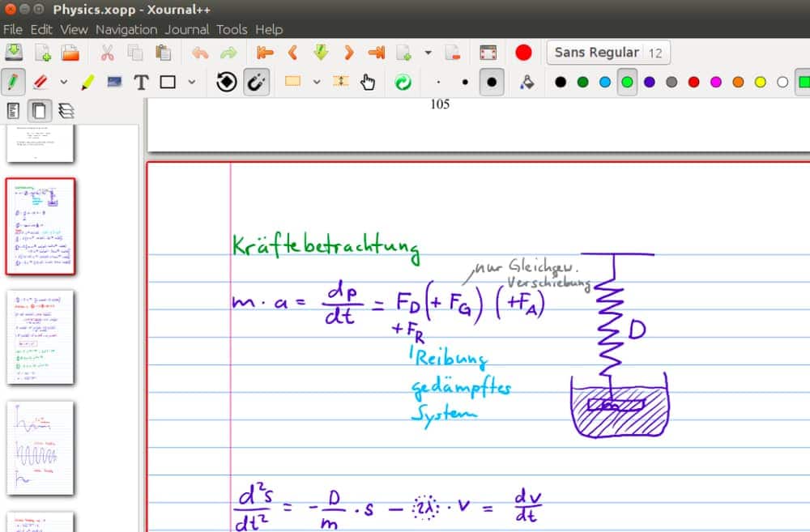Set pen thickness to medium
This screenshot has height=532, width=810.
(x=465, y=82)
